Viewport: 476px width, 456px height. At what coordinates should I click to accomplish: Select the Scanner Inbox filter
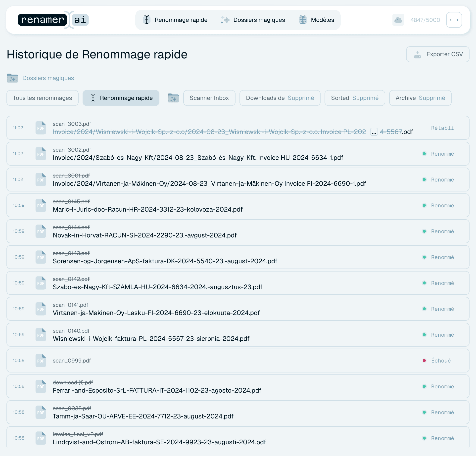(209, 98)
